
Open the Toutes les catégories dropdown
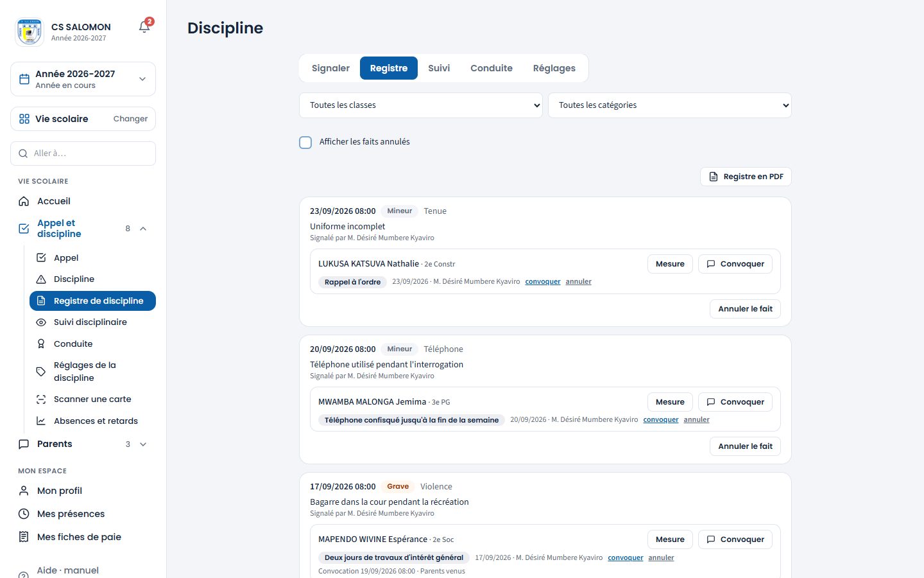tap(670, 105)
